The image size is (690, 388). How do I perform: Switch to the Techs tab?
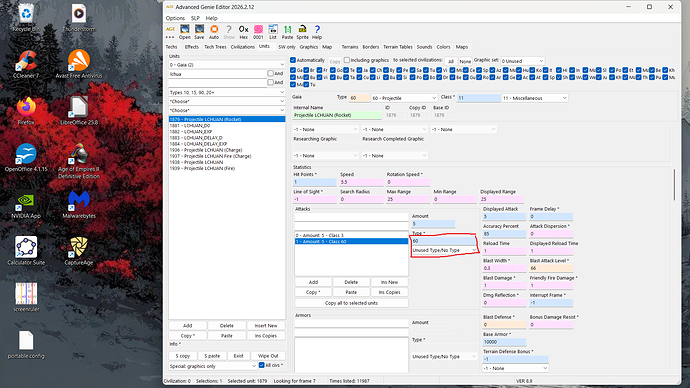(171, 47)
